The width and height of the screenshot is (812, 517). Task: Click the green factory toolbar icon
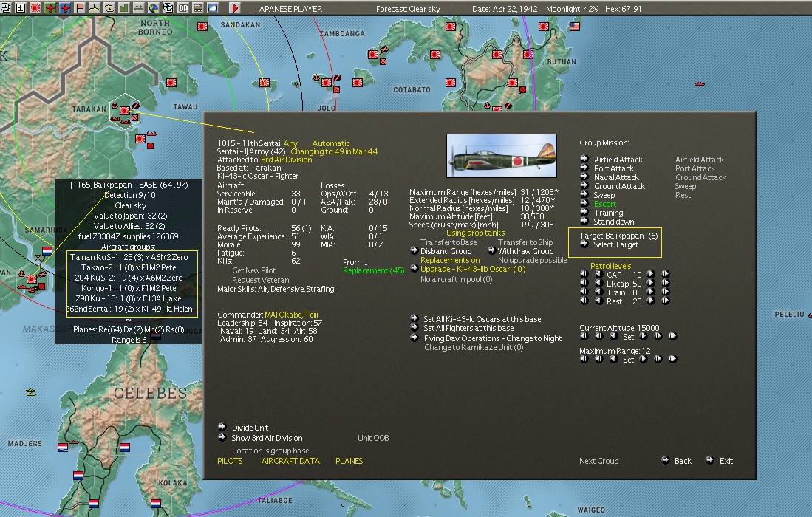[124, 8]
